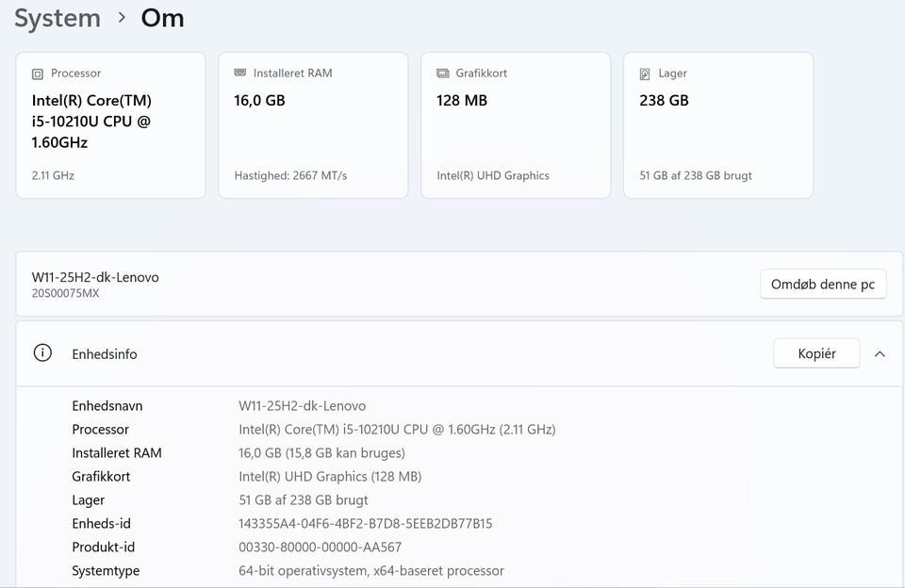Click the Processor chip icon
This screenshot has height=588, width=905.
(x=38, y=73)
